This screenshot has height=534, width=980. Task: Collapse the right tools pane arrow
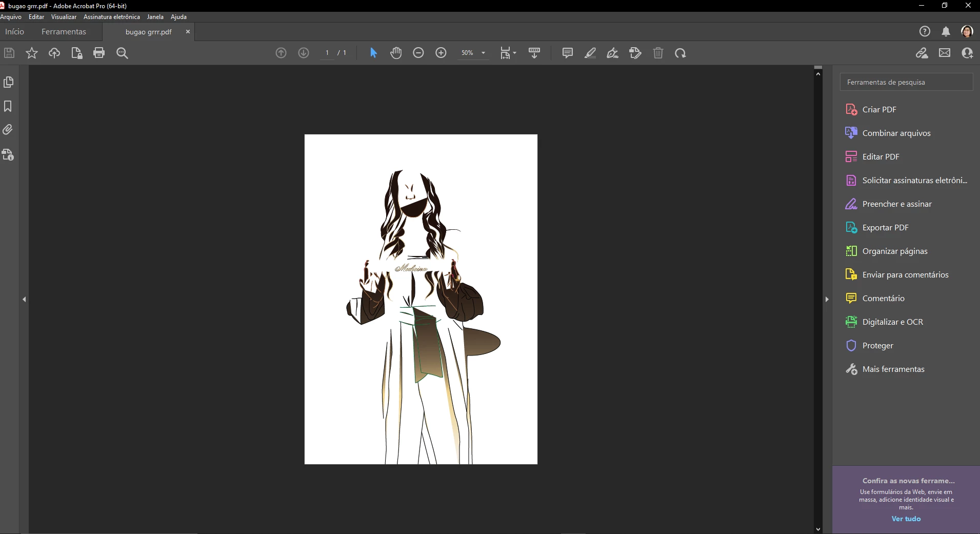pos(827,299)
